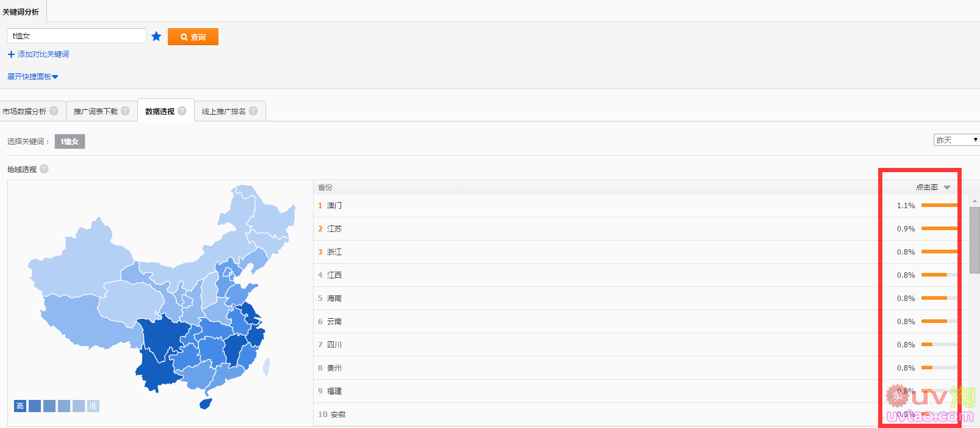
Task: Click the plus icon for 添加对比关键词
Action: [x=11, y=54]
